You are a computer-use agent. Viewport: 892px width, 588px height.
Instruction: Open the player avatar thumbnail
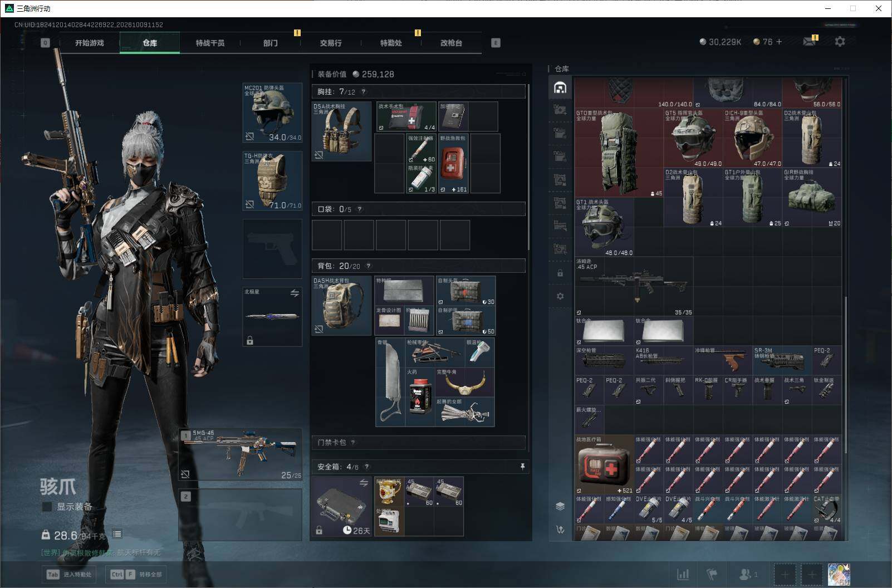click(839, 574)
